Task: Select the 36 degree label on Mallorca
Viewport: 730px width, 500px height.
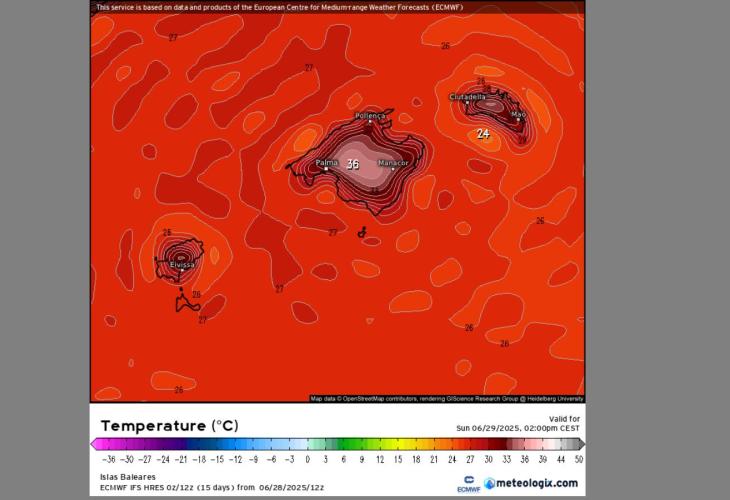Action: click(353, 164)
